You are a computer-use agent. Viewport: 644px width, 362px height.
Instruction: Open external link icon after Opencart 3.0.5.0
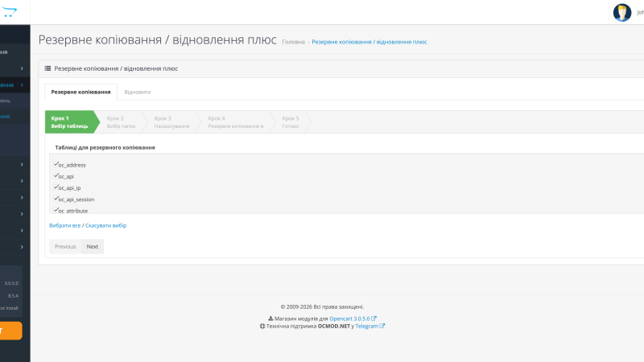pyautogui.click(x=374, y=319)
